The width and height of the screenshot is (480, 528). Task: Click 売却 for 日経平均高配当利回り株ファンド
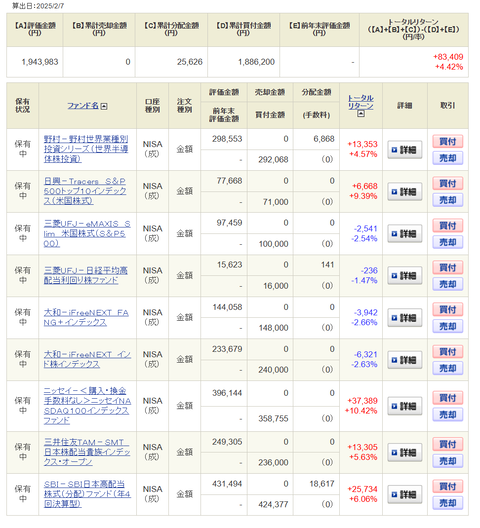[x=448, y=284]
